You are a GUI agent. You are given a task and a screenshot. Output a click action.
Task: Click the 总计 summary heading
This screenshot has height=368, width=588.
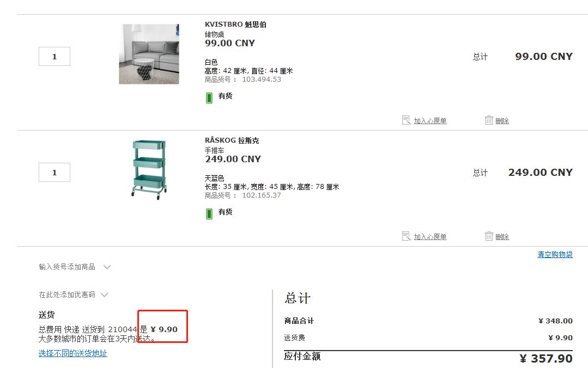click(x=298, y=298)
